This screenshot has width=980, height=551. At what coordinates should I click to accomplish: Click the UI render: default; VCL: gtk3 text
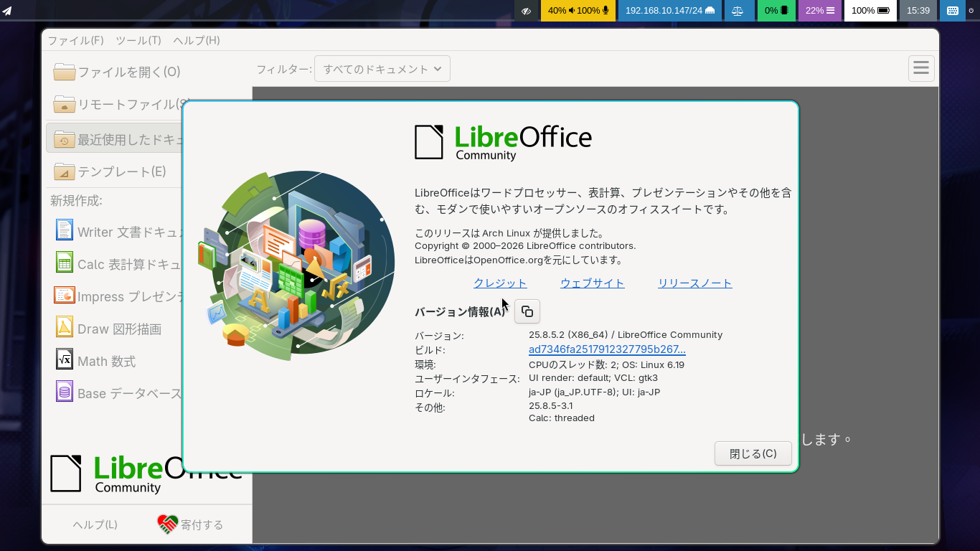[x=593, y=377]
